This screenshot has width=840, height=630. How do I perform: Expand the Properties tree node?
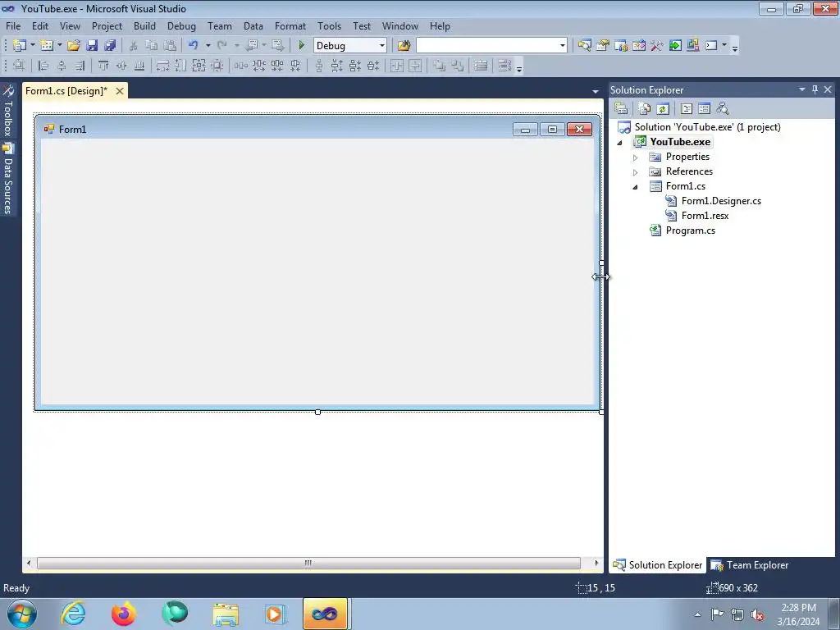point(636,157)
